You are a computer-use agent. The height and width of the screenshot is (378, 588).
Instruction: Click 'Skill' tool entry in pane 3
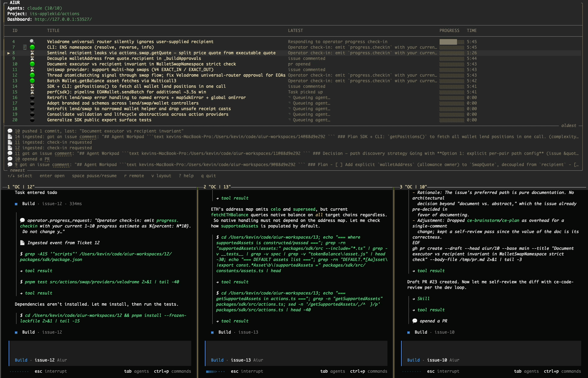(x=423, y=299)
